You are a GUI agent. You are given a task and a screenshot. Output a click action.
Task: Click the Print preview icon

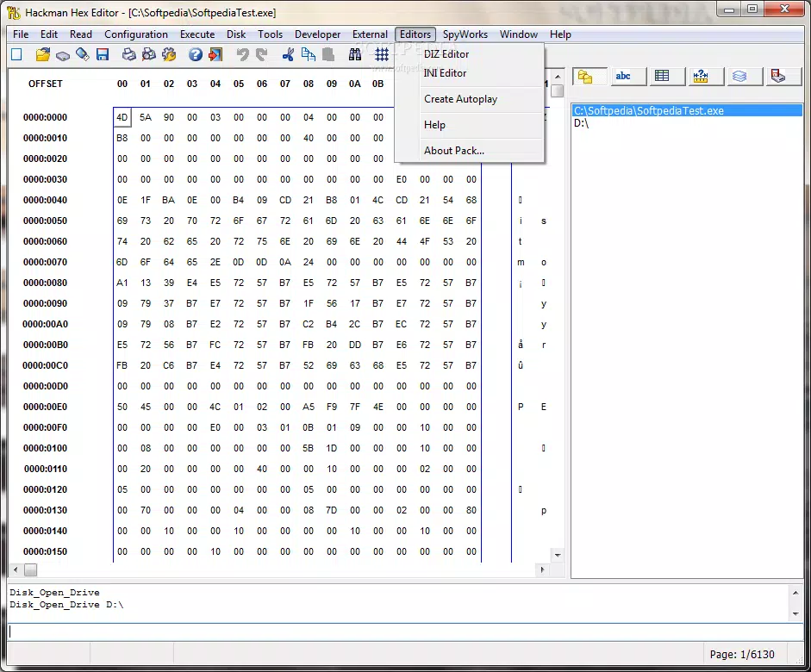click(149, 54)
